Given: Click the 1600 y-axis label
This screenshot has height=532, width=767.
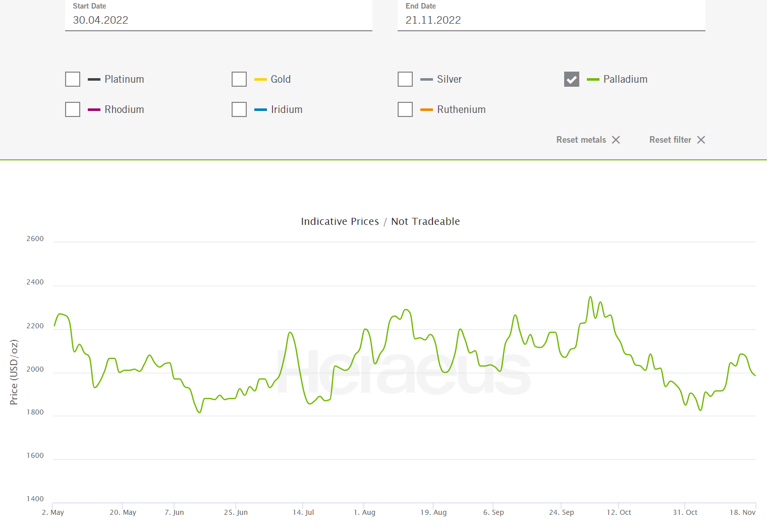Looking at the screenshot, I should (35, 455).
